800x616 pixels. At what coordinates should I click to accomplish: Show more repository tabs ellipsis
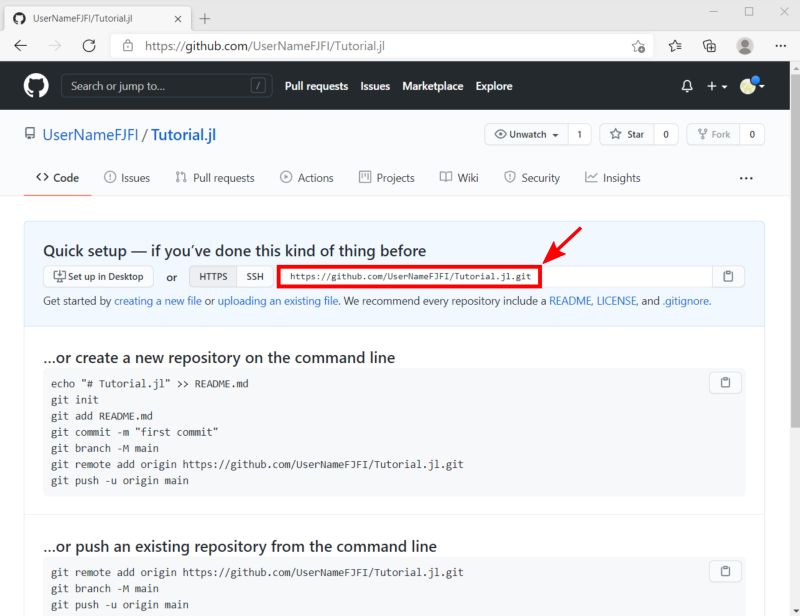(x=746, y=178)
